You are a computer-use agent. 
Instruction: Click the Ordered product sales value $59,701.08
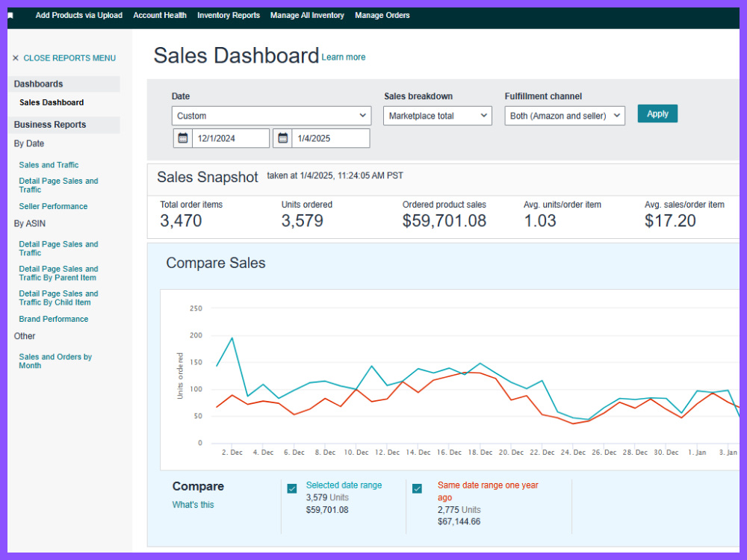pyautogui.click(x=444, y=221)
